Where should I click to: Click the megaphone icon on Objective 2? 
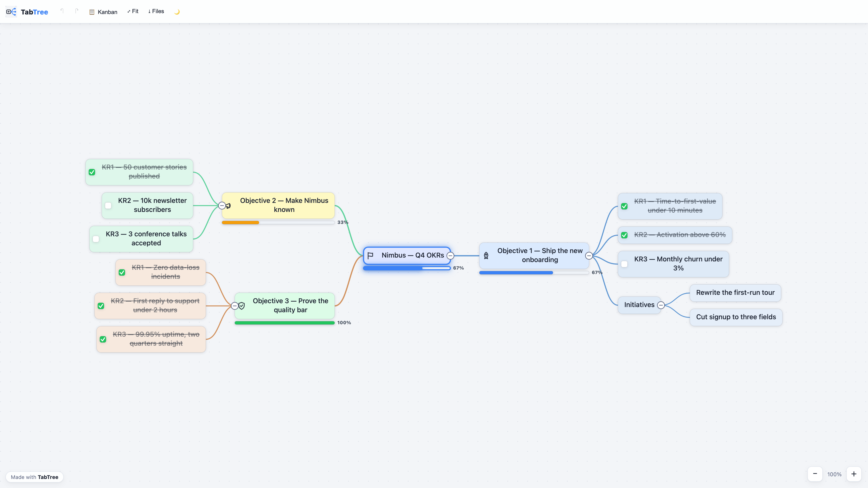point(229,205)
